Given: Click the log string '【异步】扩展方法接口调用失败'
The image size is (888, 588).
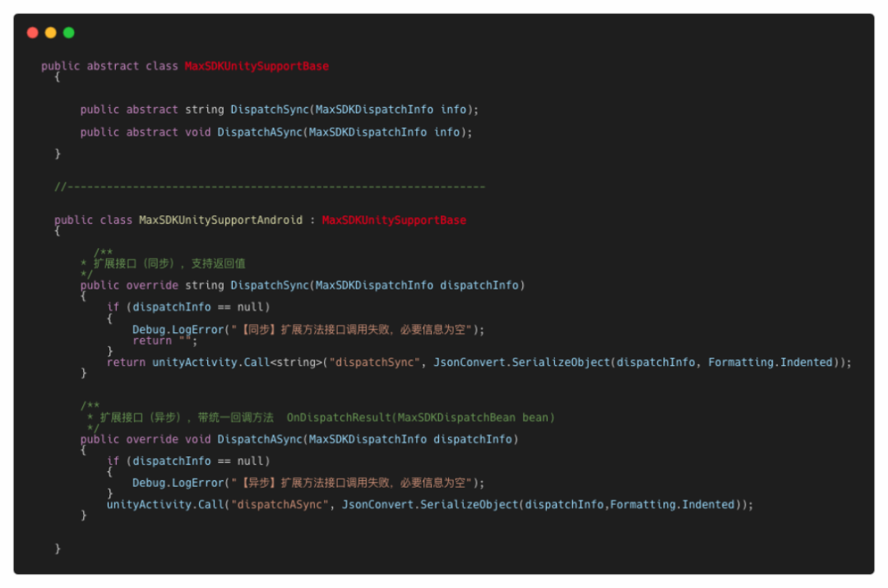Looking at the screenshot, I should point(316,483).
